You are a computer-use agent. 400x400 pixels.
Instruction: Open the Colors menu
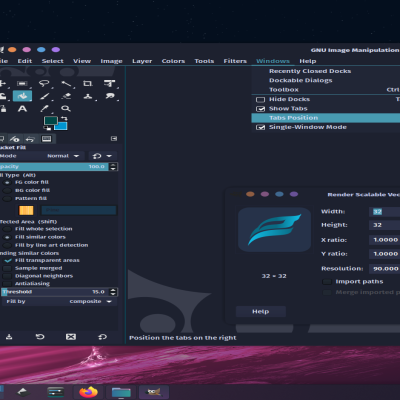(173, 61)
